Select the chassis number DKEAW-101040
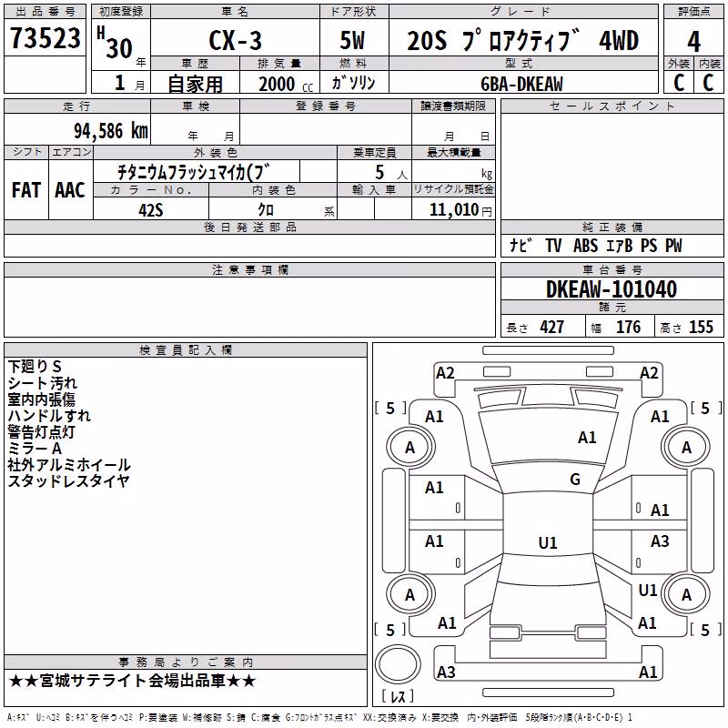Viewport: 728px width, 728px height. click(611, 289)
